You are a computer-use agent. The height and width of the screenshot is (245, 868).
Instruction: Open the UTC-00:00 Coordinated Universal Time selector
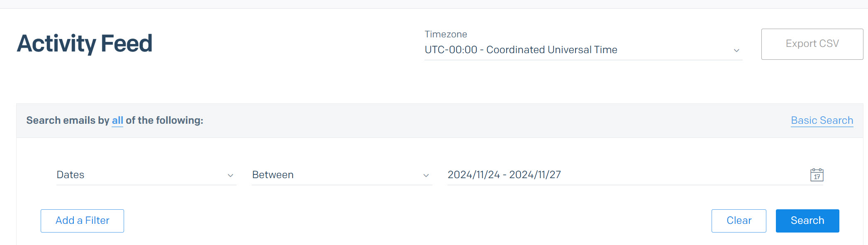pos(521,50)
